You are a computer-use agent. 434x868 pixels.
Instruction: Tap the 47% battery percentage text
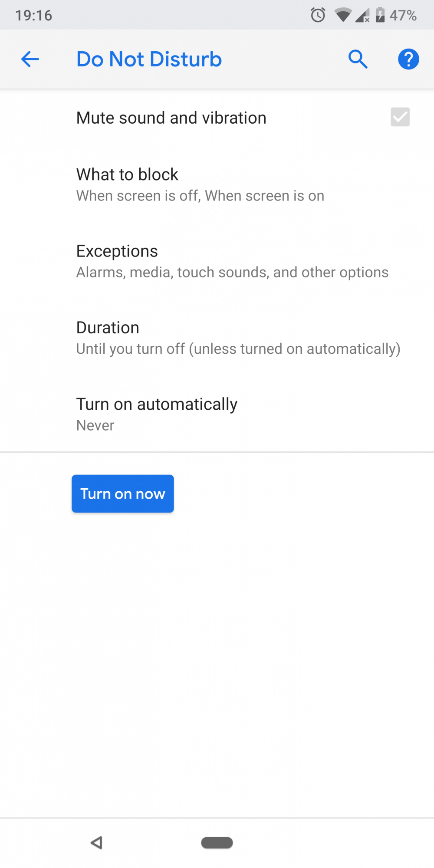[x=403, y=16]
